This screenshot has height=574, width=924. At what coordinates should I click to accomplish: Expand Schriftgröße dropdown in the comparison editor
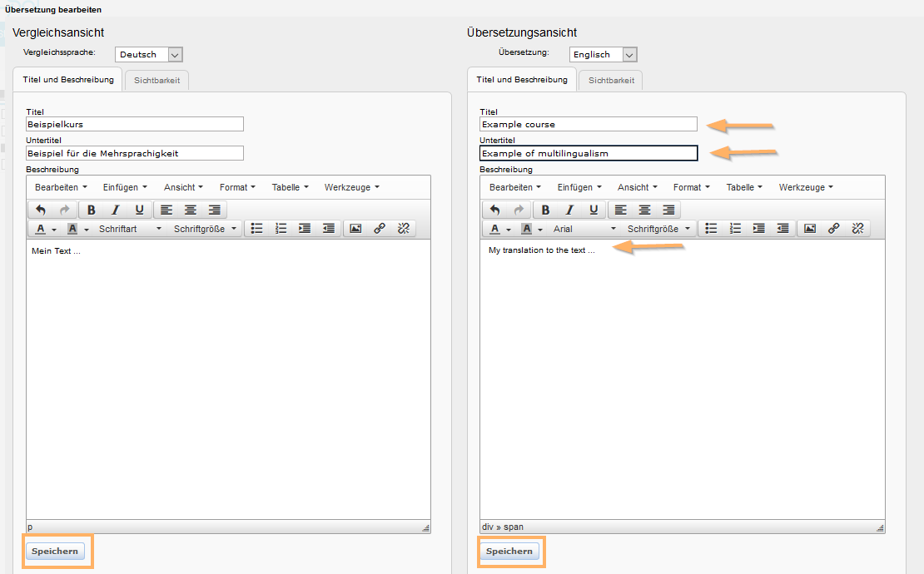[205, 229]
